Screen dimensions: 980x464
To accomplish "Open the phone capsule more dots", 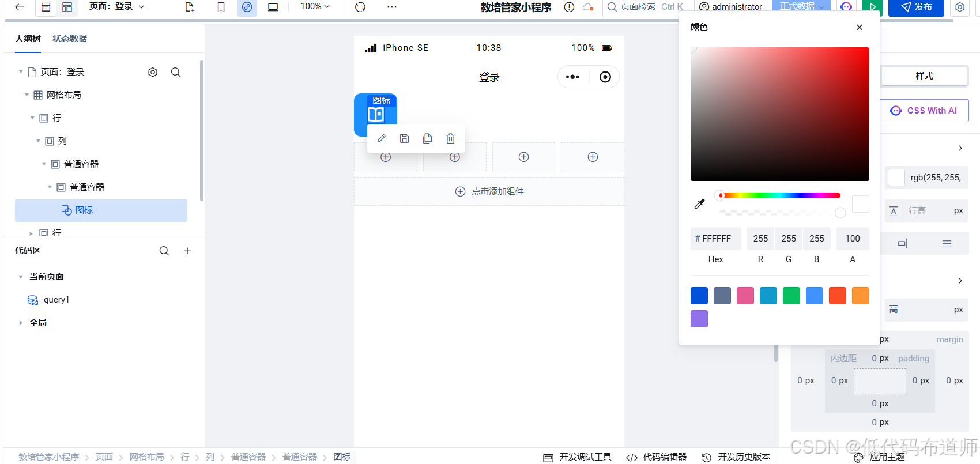I will tap(572, 77).
